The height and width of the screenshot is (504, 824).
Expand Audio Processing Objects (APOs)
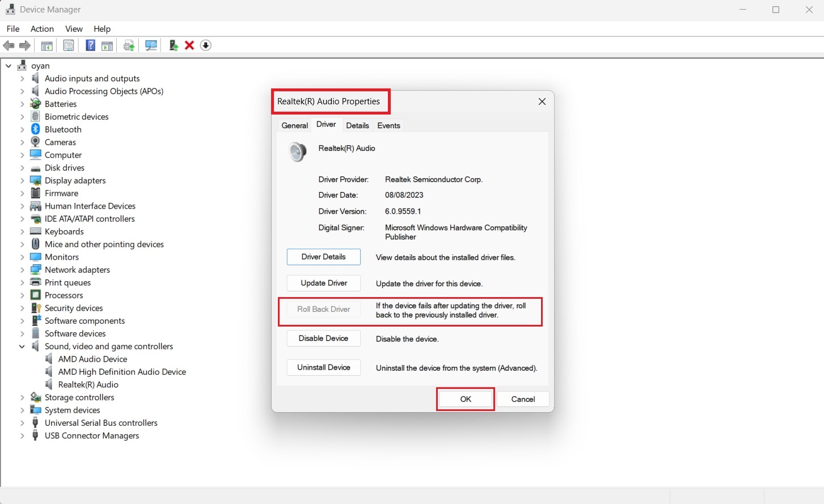point(22,91)
